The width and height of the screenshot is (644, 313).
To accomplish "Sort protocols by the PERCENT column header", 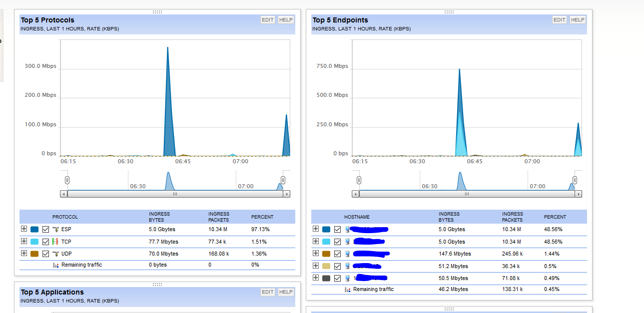I will pos(262,217).
